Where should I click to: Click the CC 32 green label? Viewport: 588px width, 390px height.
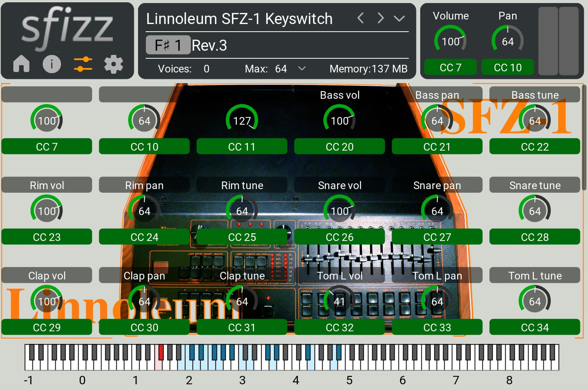tap(339, 327)
